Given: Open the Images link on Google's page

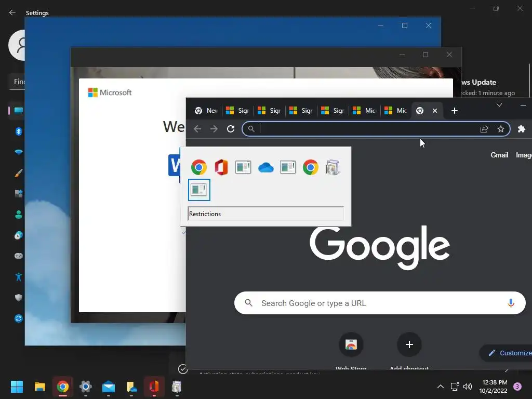Looking at the screenshot, I should click(x=524, y=155).
